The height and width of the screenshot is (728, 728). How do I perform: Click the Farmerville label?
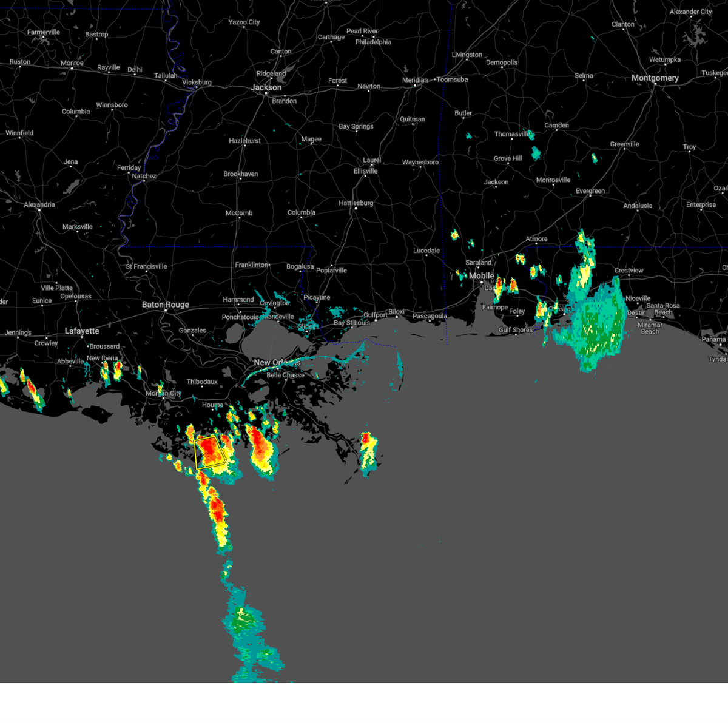click(x=44, y=32)
